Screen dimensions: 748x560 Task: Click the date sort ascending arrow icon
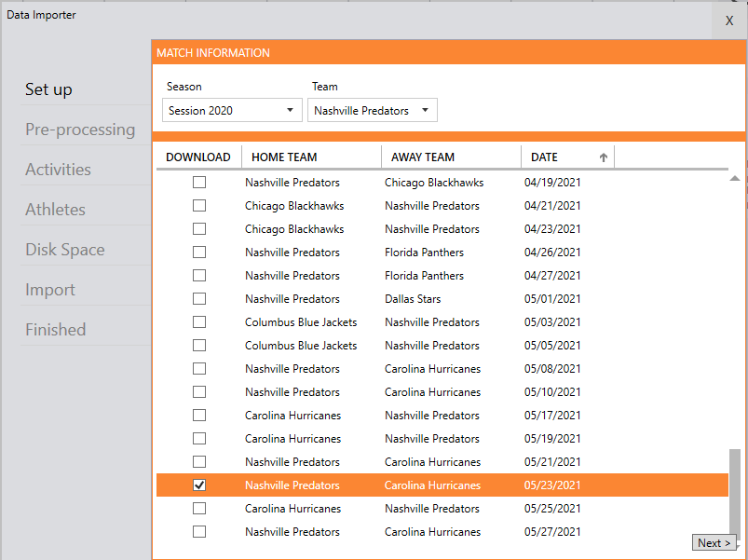[x=604, y=157]
